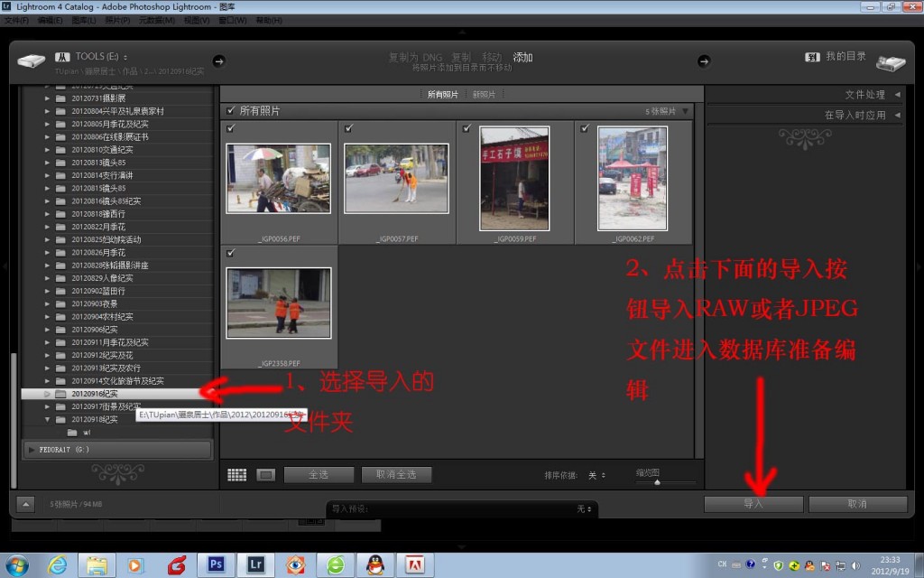Click the destination catalog drive icon
This screenshot has height=578, width=924.
891,62
